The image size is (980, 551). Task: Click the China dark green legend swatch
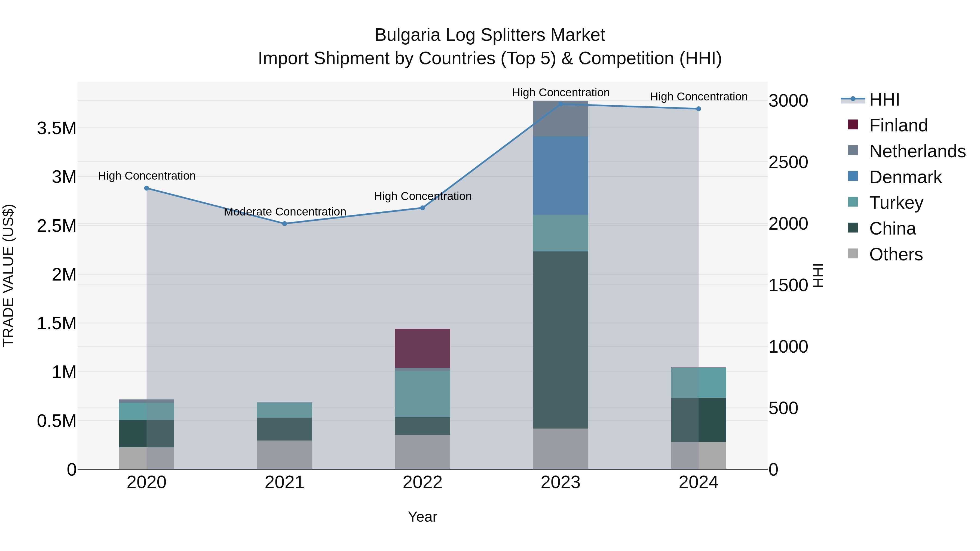point(853,228)
